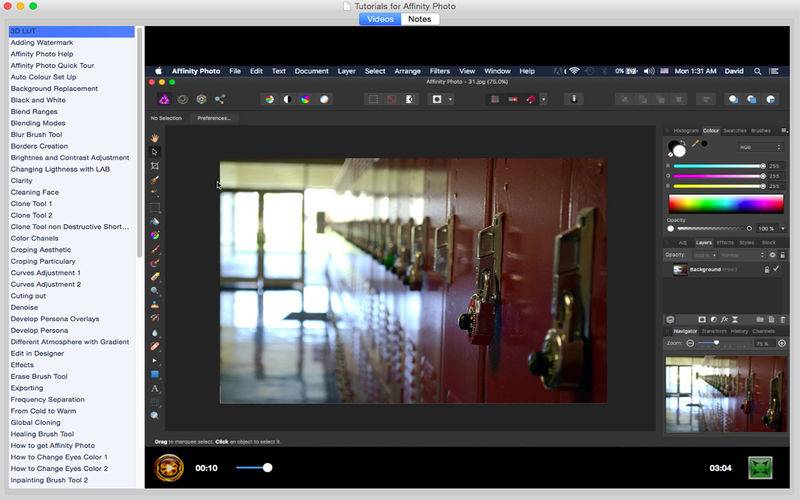Select the Zoom magnifier tool

point(155,416)
